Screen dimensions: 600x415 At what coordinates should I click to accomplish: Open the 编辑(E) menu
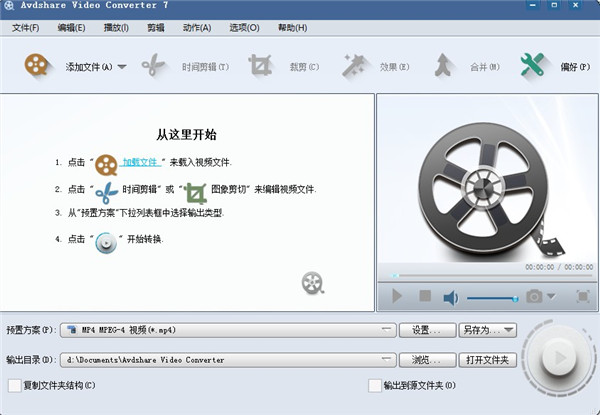click(71, 28)
